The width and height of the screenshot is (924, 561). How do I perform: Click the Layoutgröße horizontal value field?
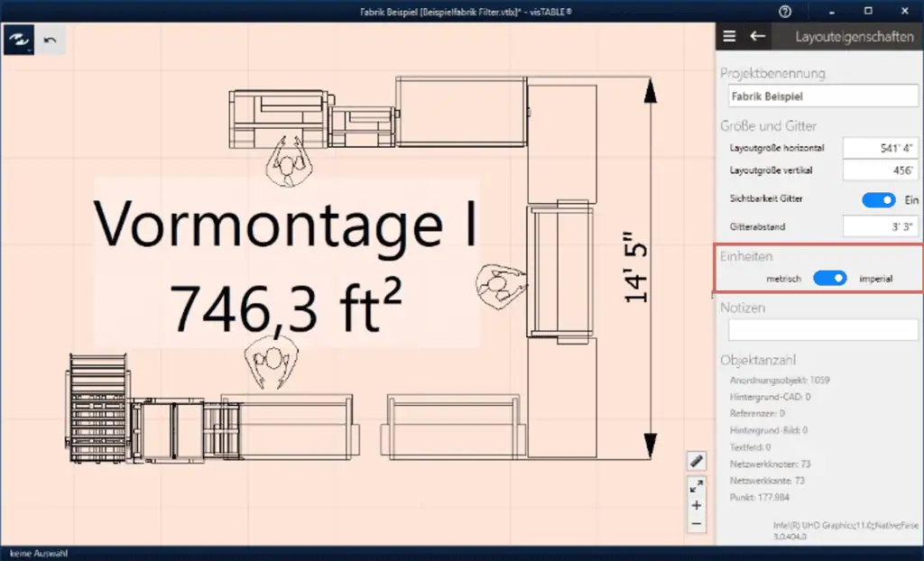[880, 148]
